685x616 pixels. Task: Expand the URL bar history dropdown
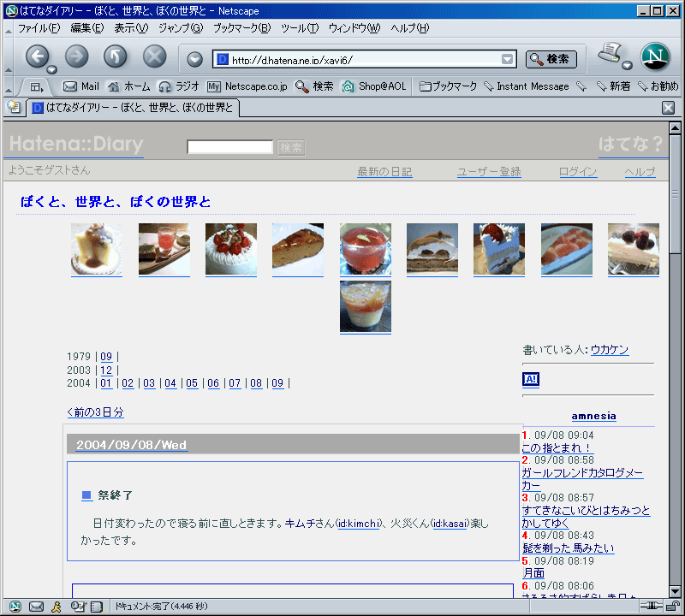[x=507, y=59]
